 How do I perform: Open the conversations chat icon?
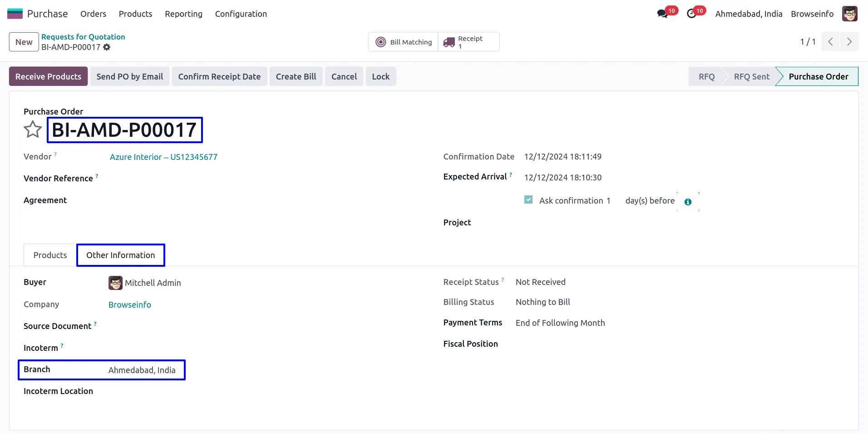tap(662, 14)
